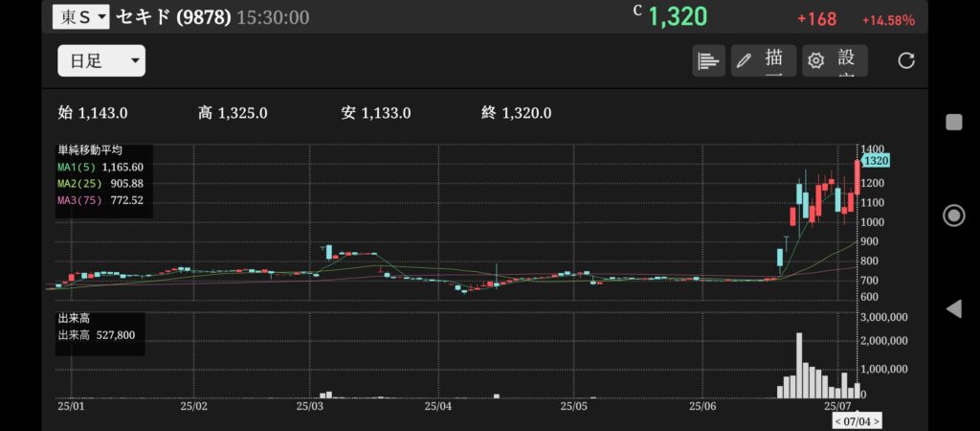
Task: Tap the Android home circle button
Action: click(954, 215)
